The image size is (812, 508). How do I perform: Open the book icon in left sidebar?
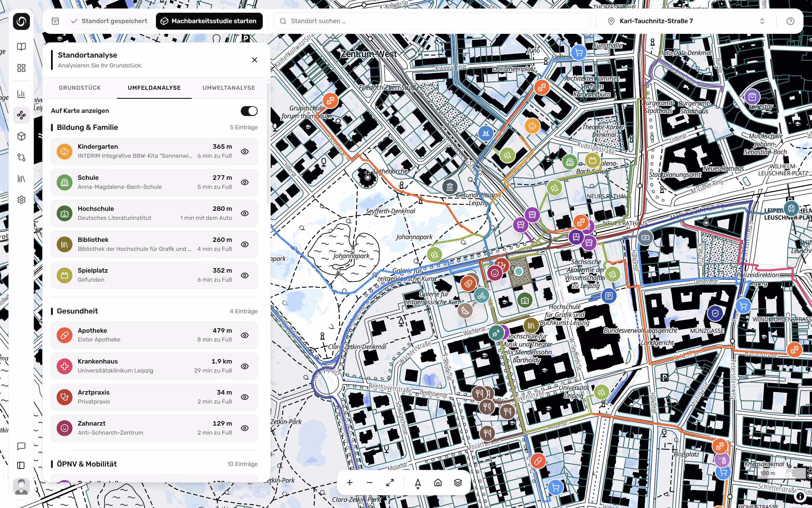tap(21, 47)
